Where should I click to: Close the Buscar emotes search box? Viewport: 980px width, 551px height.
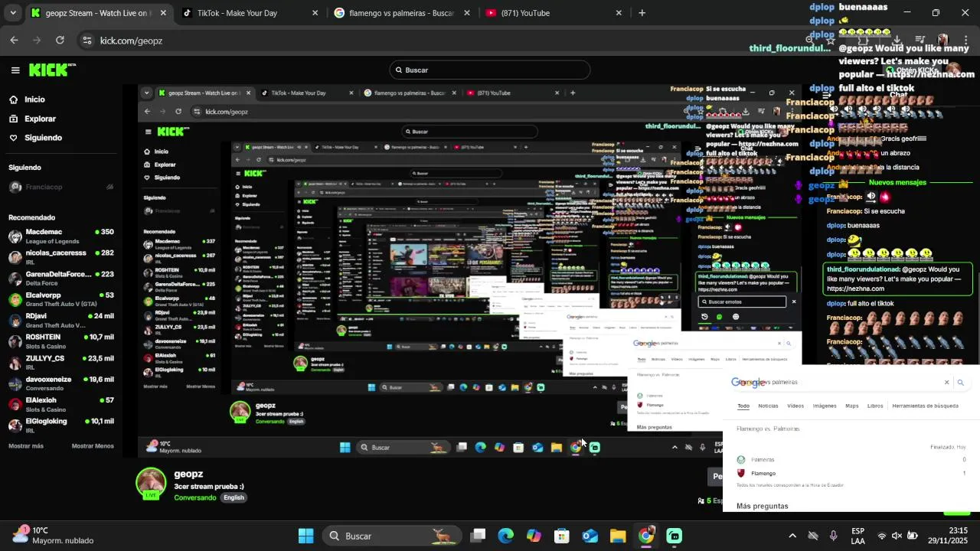click(x=793, y=302)
